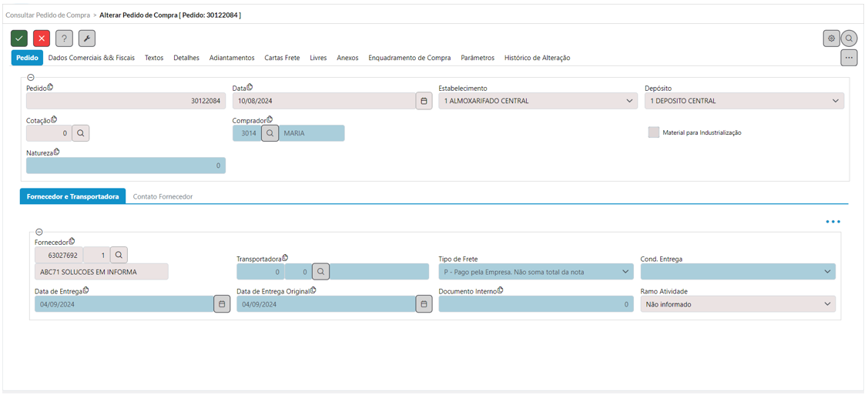Viewport: 868px width, 395px height.
Task: Open the Contato Fornecedor tab
Action: click(x=163, y=196)
